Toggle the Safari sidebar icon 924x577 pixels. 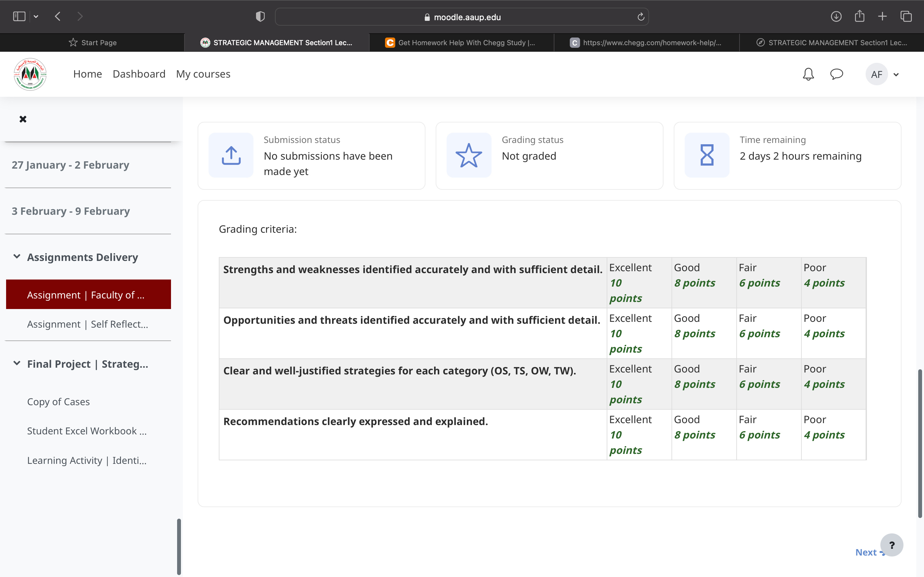pos(19,16)
